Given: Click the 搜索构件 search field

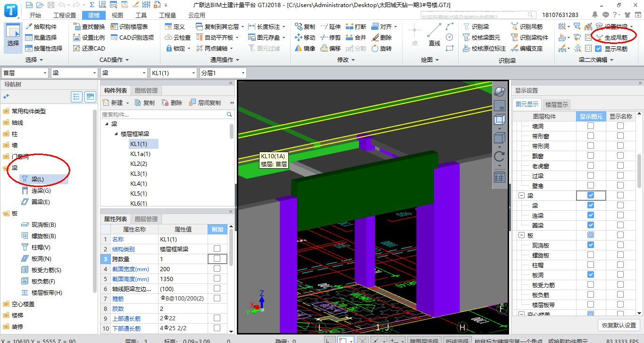Looking at the screenshot, I should (x=167, y=114).
